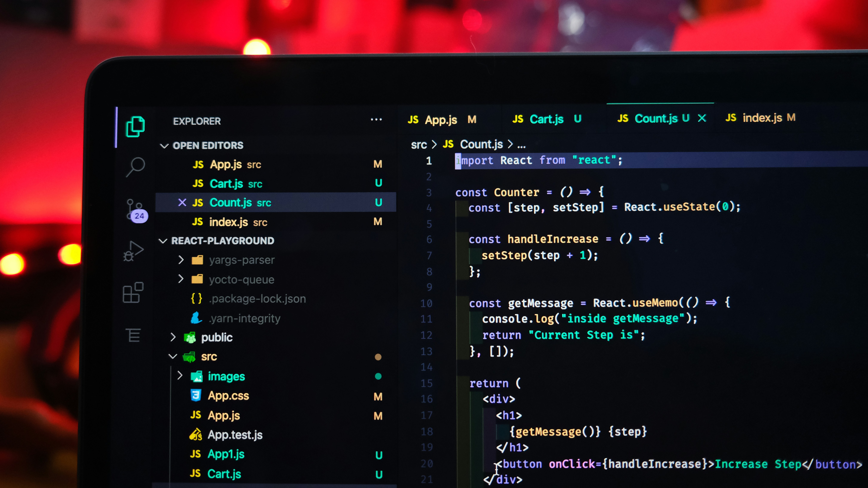Image resolution: width=868 pixels, height=488 pixels.
Task: Click line number 15 in gutter
Action: pos(427,383)
